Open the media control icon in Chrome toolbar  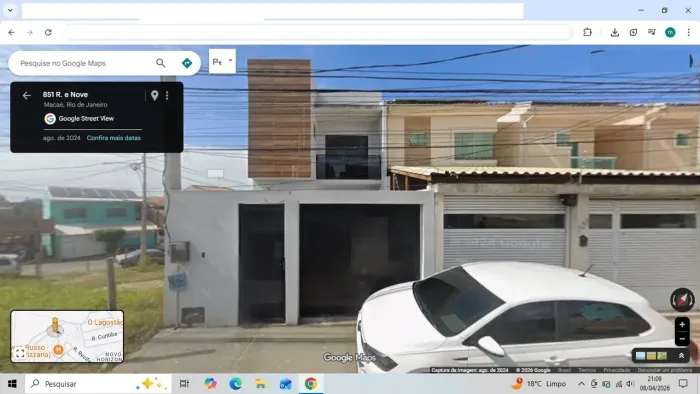pos(652,32)
